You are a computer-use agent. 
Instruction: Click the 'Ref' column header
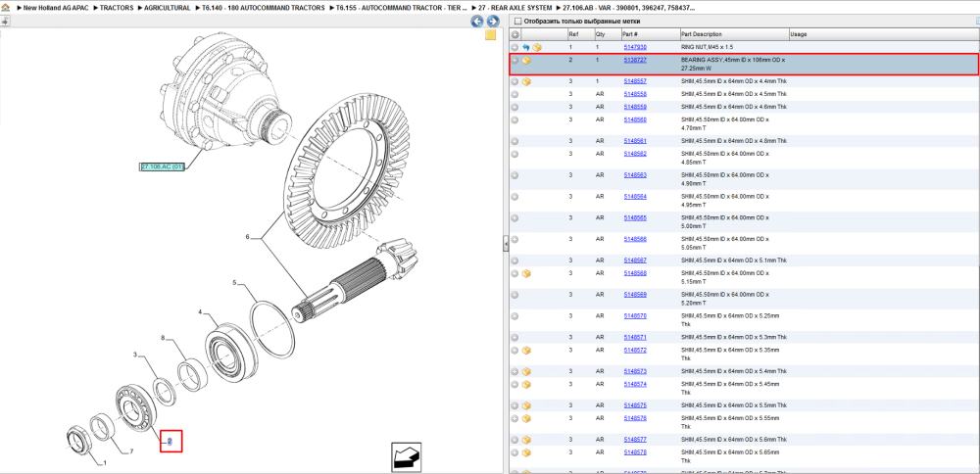pyautogui.click(x=572, y=34)
